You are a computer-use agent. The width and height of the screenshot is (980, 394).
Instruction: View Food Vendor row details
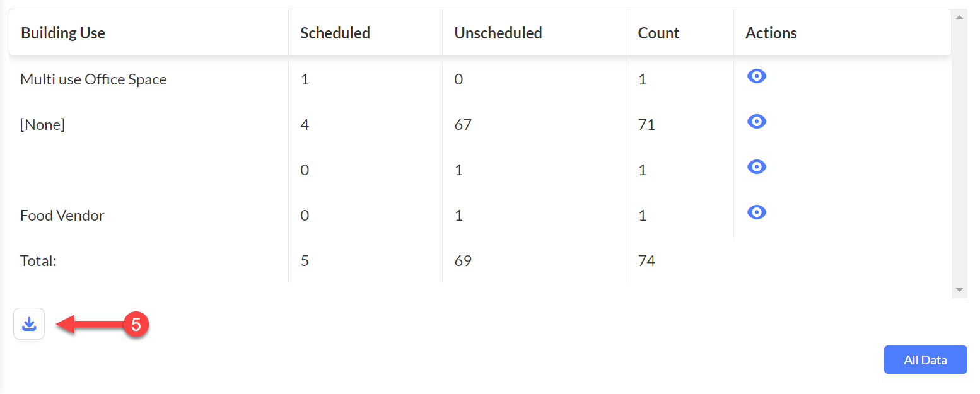coord(756,212)
